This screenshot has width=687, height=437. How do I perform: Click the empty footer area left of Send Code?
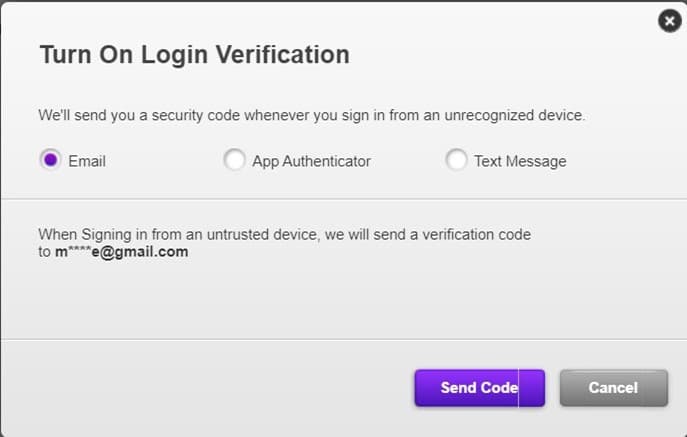[x=200, y=388]
